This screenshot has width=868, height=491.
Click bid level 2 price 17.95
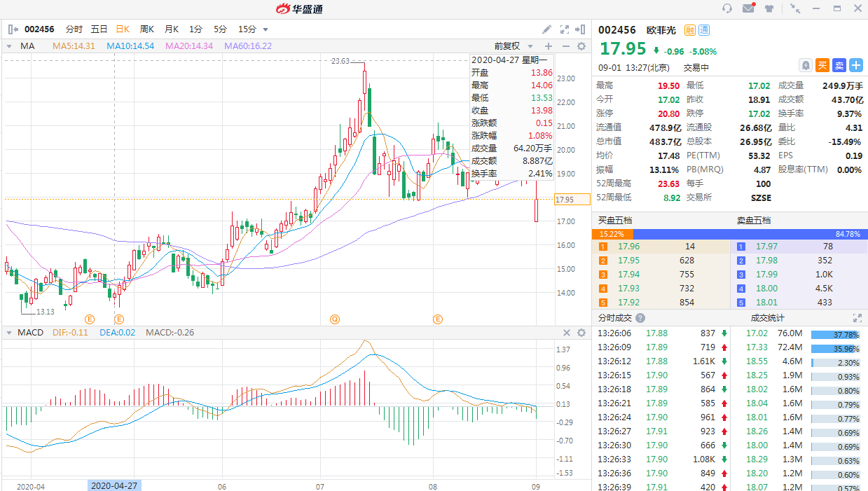(629, 261)
